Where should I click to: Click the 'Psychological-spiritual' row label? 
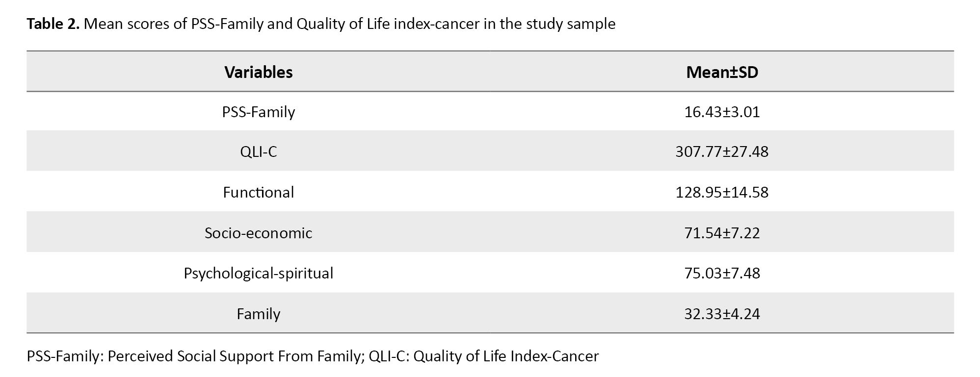(x=259, y=273)
